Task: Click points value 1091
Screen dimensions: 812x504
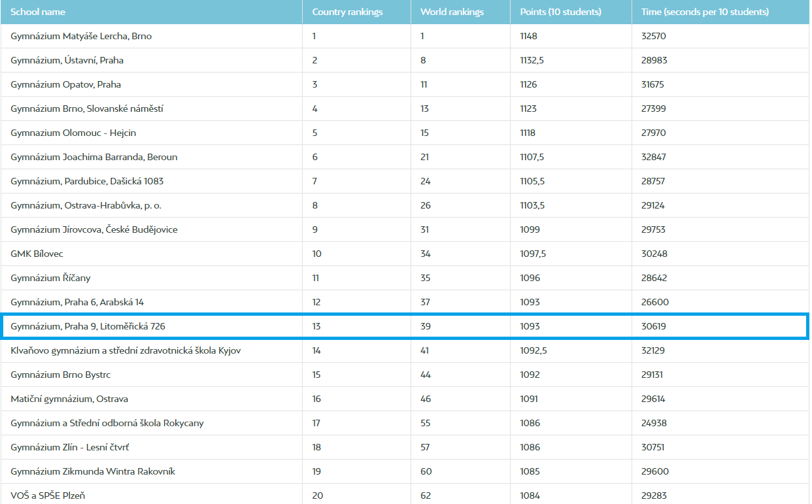Action: 529,399
